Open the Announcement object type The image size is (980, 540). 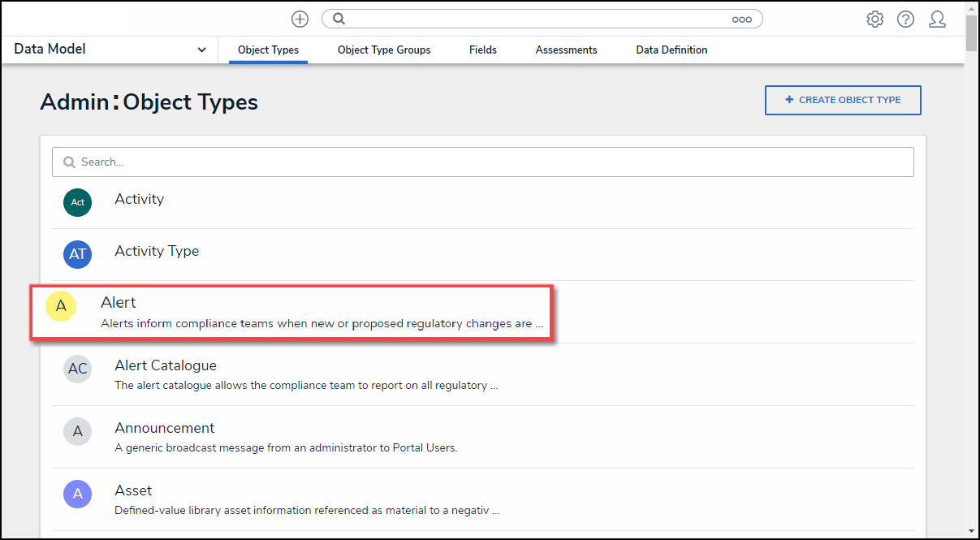click(x=165, y=428)
